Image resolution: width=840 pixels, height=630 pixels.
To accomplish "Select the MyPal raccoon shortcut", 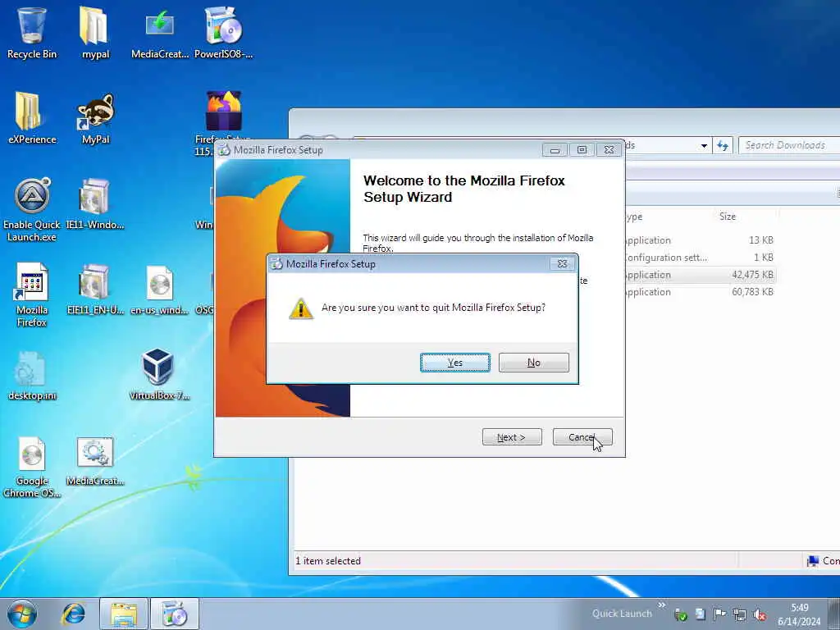I will 95,118.
